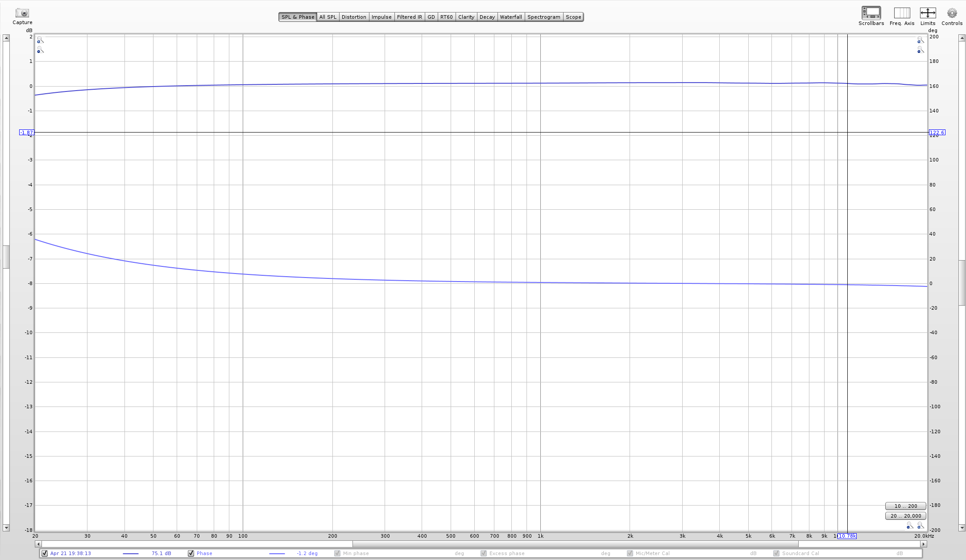Switch to the Waterfall tab
966x560 pixels.
510,17
